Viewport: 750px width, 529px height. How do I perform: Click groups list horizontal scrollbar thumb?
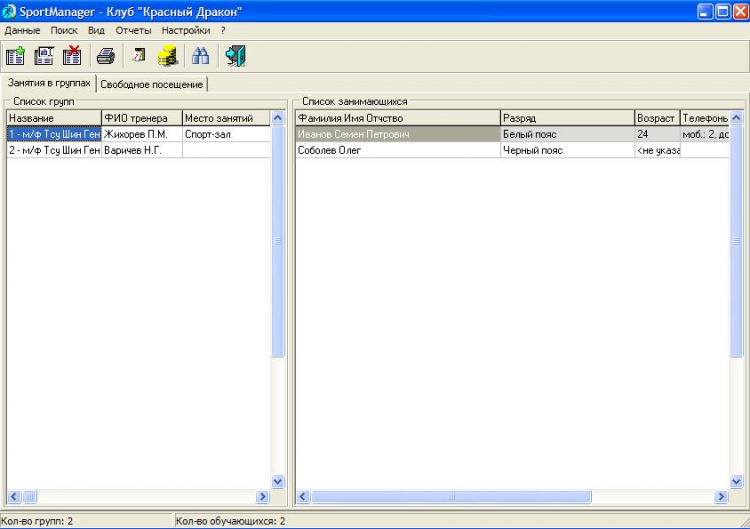click(x=30, y=496)
